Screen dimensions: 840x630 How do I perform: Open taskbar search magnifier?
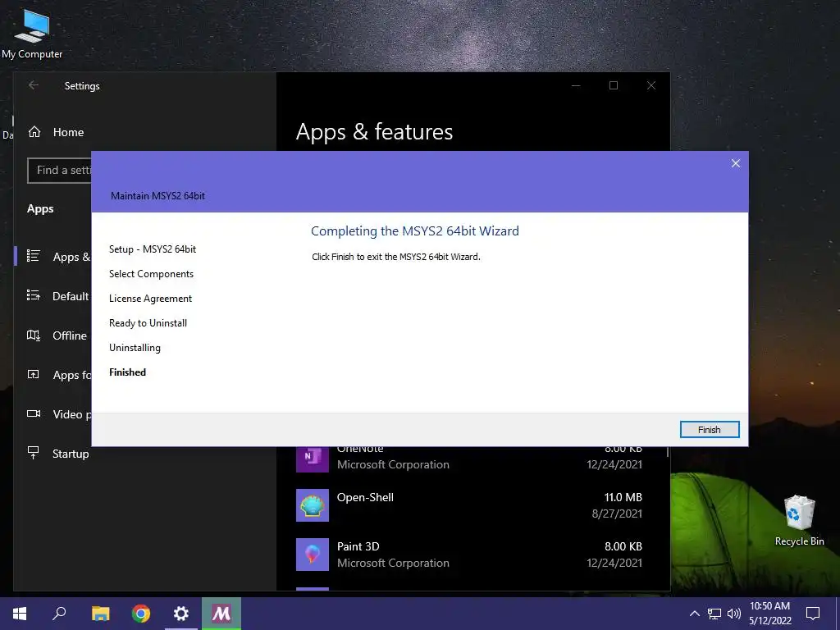tap(59, 614)
